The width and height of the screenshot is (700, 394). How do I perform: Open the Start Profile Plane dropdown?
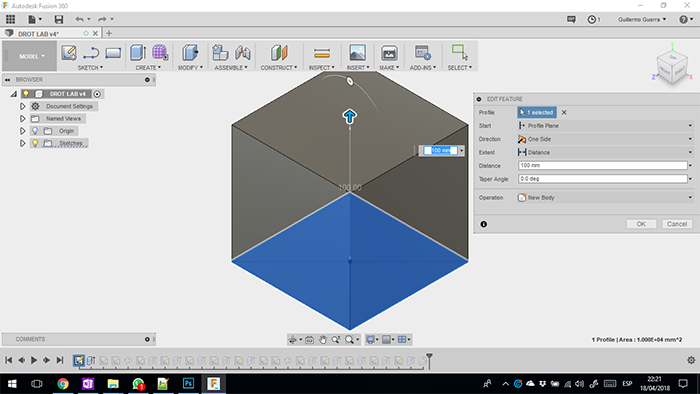[x=605, y=126]
